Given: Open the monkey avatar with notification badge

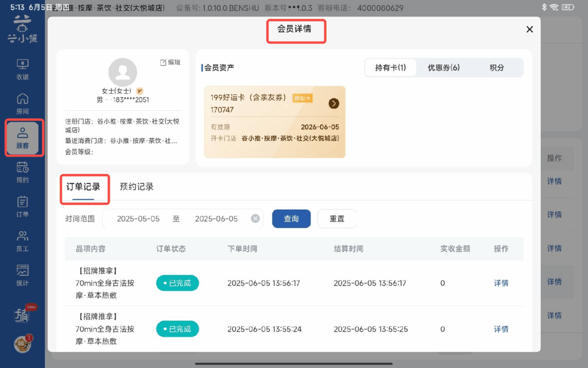Looking at the screenshot, I should click(23, 343).
